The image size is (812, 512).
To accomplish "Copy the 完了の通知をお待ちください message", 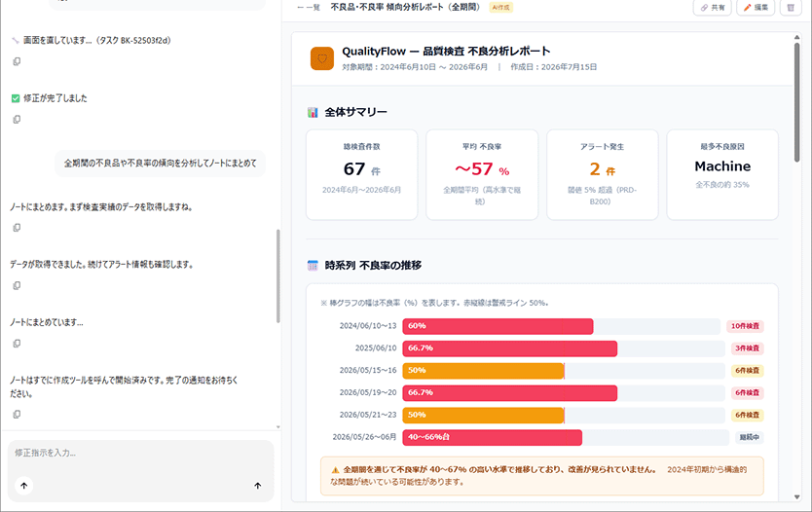I will [17, 414].
